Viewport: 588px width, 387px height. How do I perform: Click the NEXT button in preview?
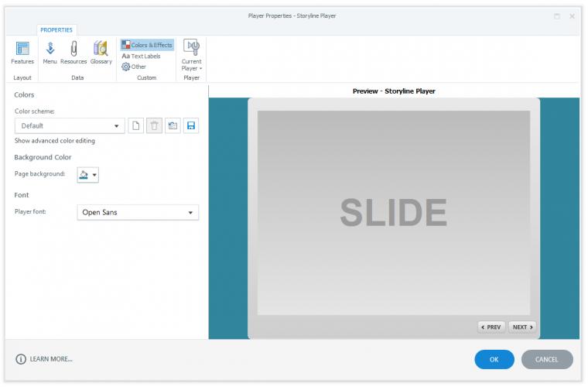pos(522,327)
